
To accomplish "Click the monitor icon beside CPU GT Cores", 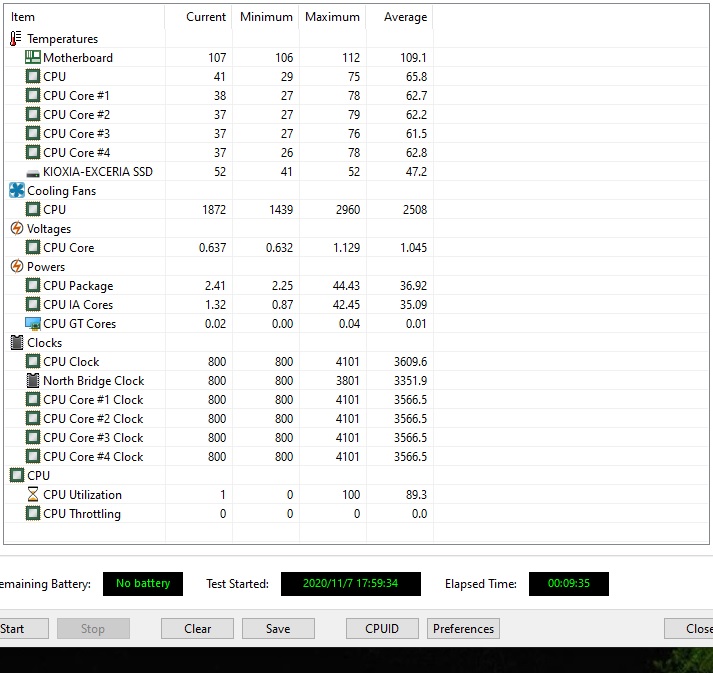I will pos(33,323).
